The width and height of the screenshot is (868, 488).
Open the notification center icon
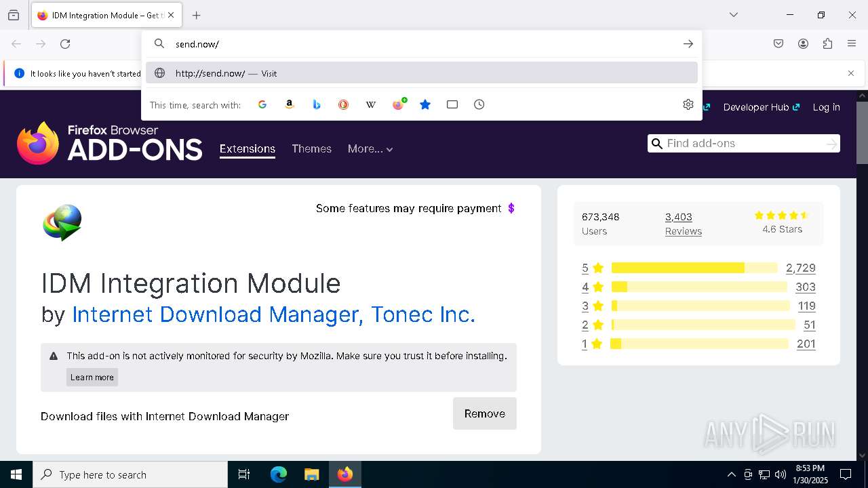[846, 474]
